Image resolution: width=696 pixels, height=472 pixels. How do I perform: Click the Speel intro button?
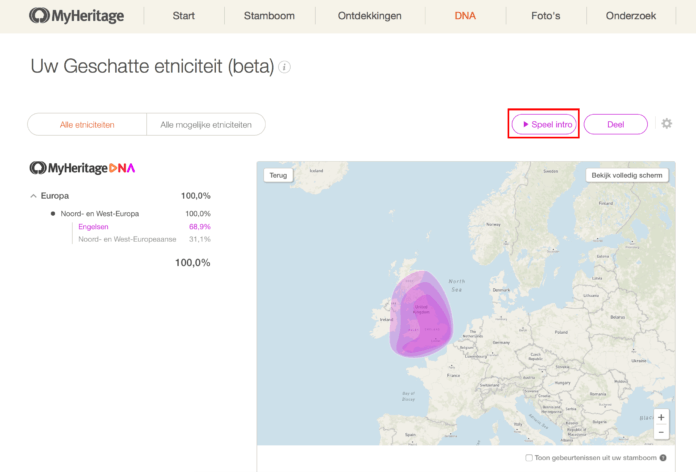click(x=544, y=124)
